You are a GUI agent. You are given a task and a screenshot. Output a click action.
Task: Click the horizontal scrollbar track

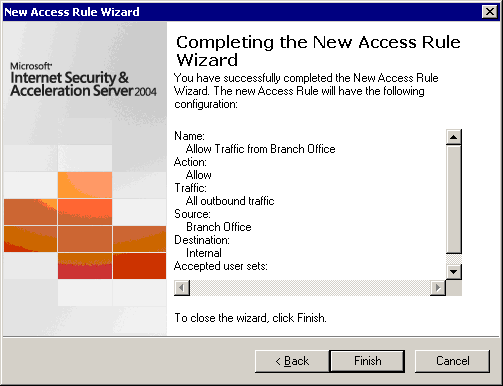coord(310,288)
